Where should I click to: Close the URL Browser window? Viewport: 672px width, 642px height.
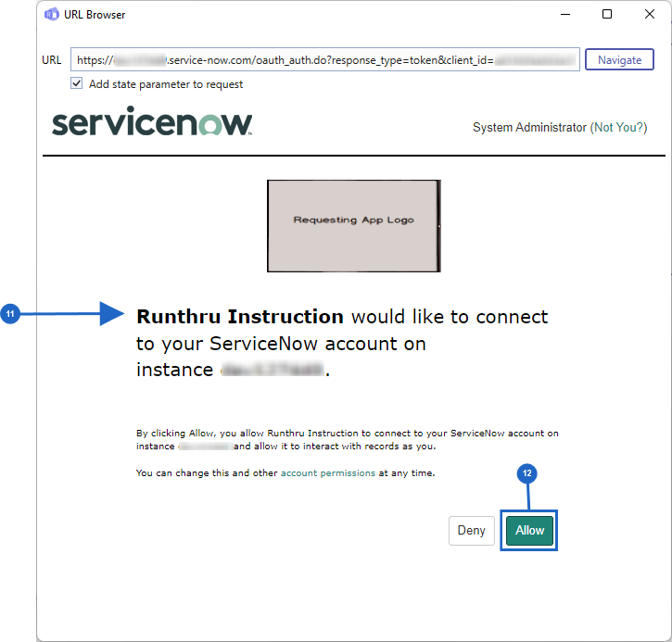click(649, 14)
